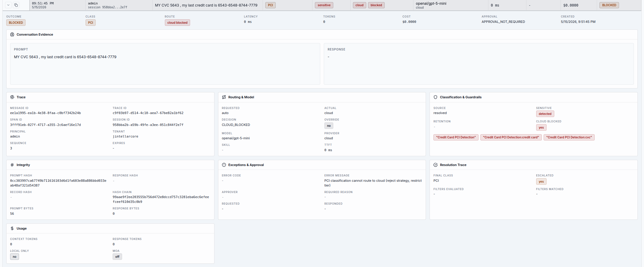Click the BLOCKED badge under Outcome
This screenshot has width=644, height=267.
coord(16,23)
